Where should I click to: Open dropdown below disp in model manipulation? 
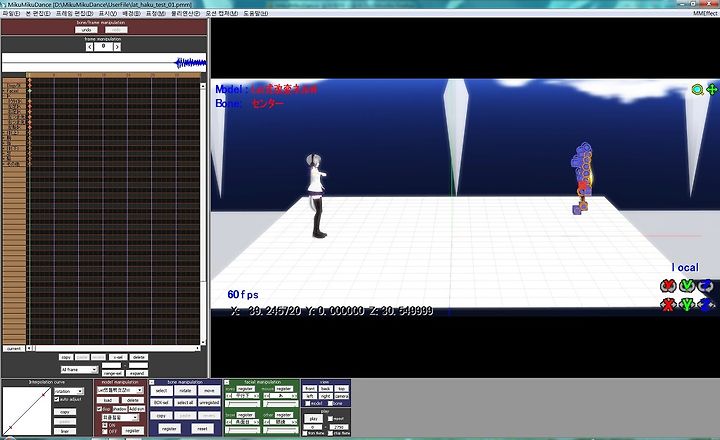click(120, 417)
